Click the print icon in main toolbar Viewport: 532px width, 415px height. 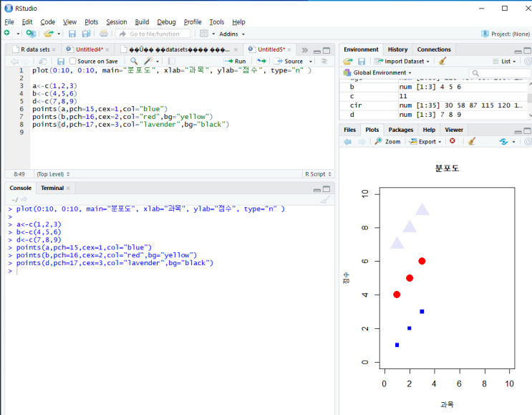(104, 34)
